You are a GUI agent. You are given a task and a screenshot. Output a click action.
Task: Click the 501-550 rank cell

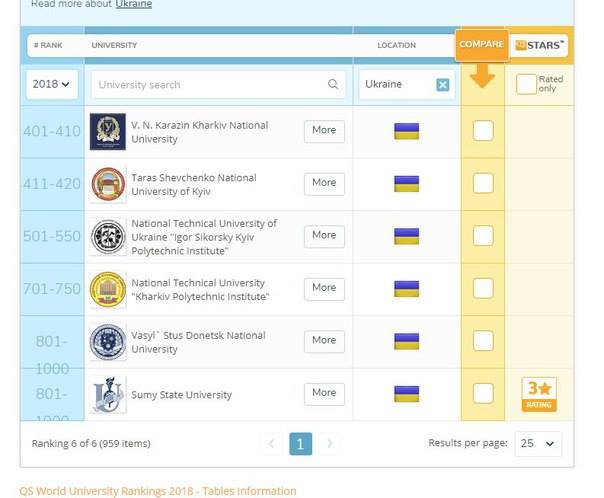tap(52, 236)
